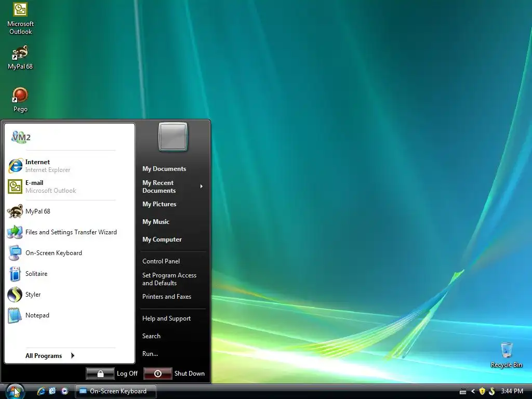Click the Shut Down power icon button

[158, 374]
